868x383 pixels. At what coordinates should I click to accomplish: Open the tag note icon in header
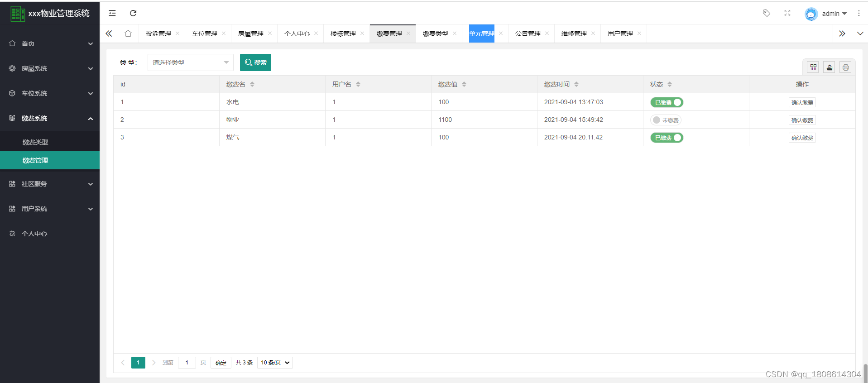point(767,13)
